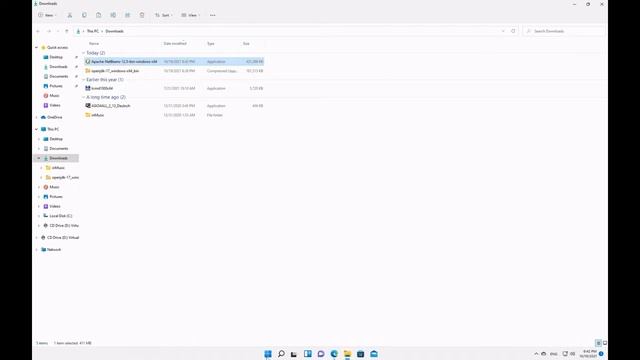Select the ABOAALL Deutsch application file
640x360 pixels.
[x=174, y=106]
